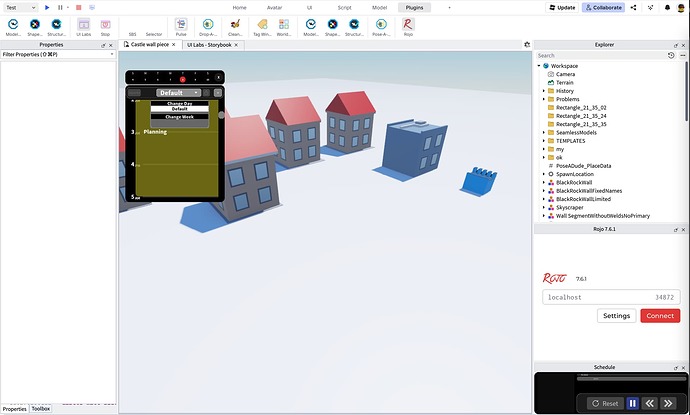Start the Play test button
This screenshot has width=690, height=415.
point(47,7)
